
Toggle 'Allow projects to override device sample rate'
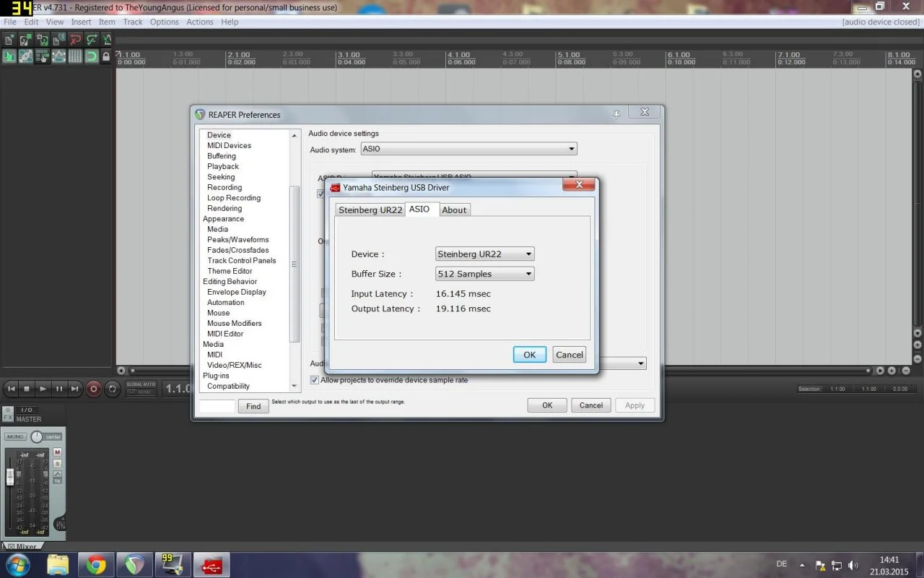314,380
